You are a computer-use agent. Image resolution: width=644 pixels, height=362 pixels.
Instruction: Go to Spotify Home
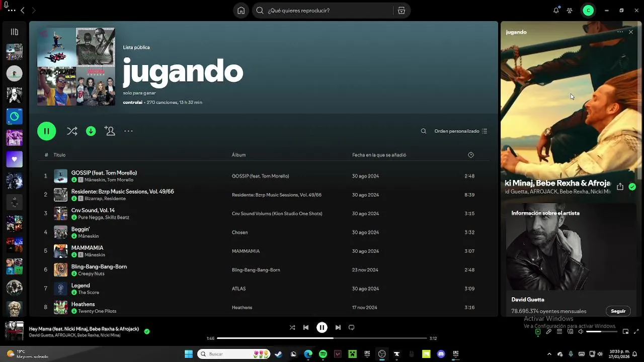pos(241,11)
